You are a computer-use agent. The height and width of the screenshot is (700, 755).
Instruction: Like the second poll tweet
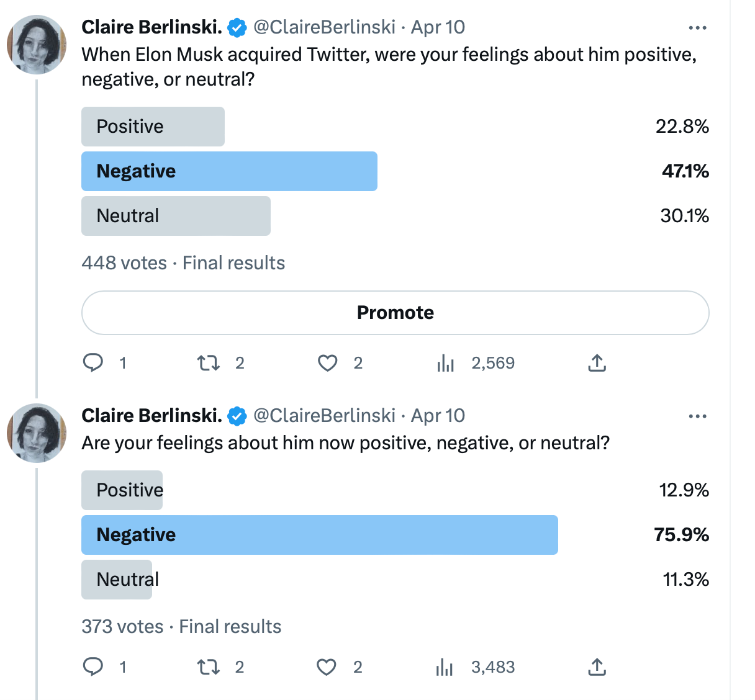[327, 667]
